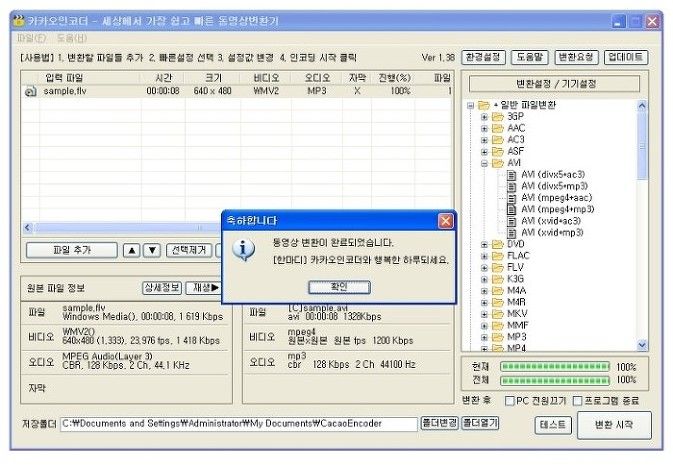Click the K3G folder icon
Screen dimensions: 673x465
pos(497,279)
